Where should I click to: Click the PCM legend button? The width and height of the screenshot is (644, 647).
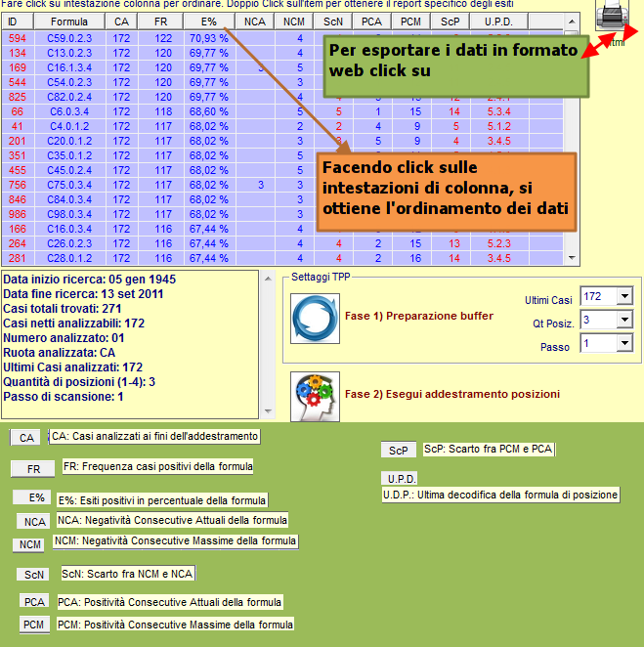pos(34,625)
